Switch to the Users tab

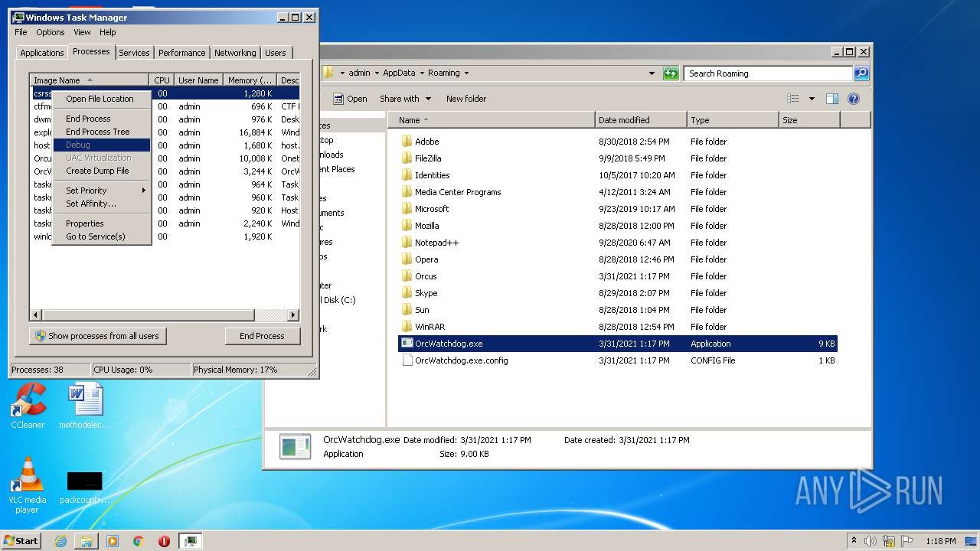click(x=276, y=53)
